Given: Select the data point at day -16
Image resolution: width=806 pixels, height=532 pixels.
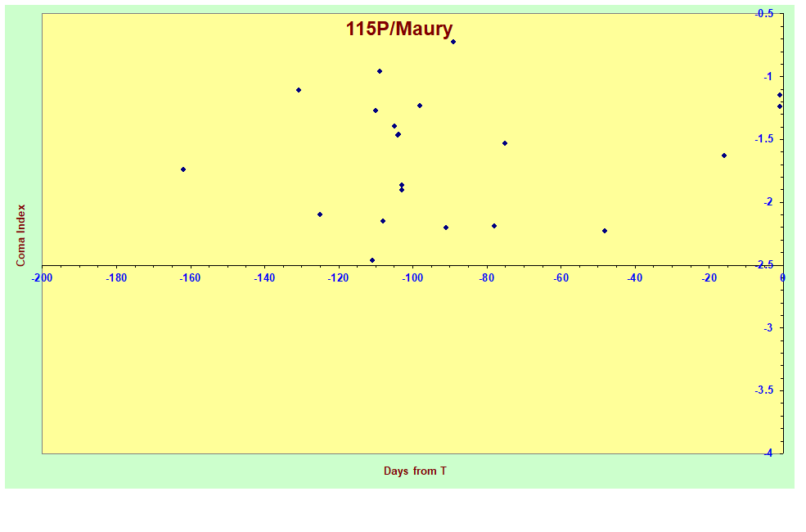Looking at the screenshot, I should click(723, 156).
